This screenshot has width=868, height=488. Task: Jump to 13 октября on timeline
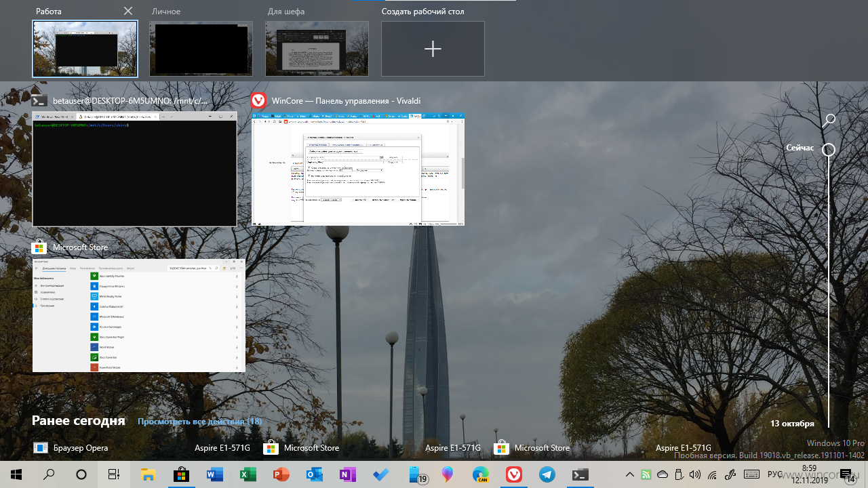click(792, 424)
